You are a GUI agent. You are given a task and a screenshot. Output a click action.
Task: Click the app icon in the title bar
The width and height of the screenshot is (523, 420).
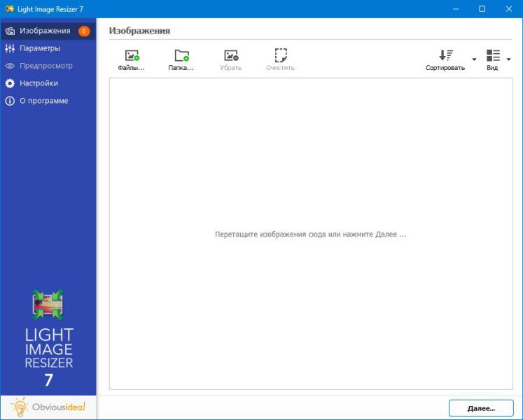(x=8, y=8)
